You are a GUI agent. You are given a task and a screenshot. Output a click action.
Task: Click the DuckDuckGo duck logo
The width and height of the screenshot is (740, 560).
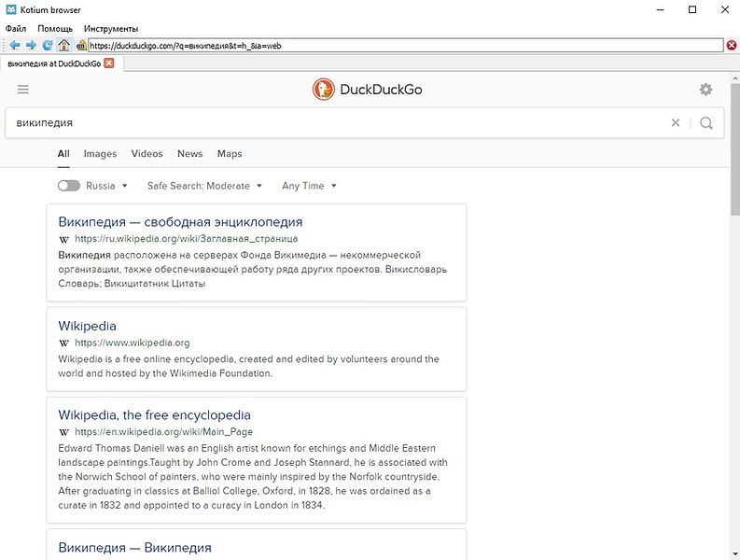click(323, 90)
